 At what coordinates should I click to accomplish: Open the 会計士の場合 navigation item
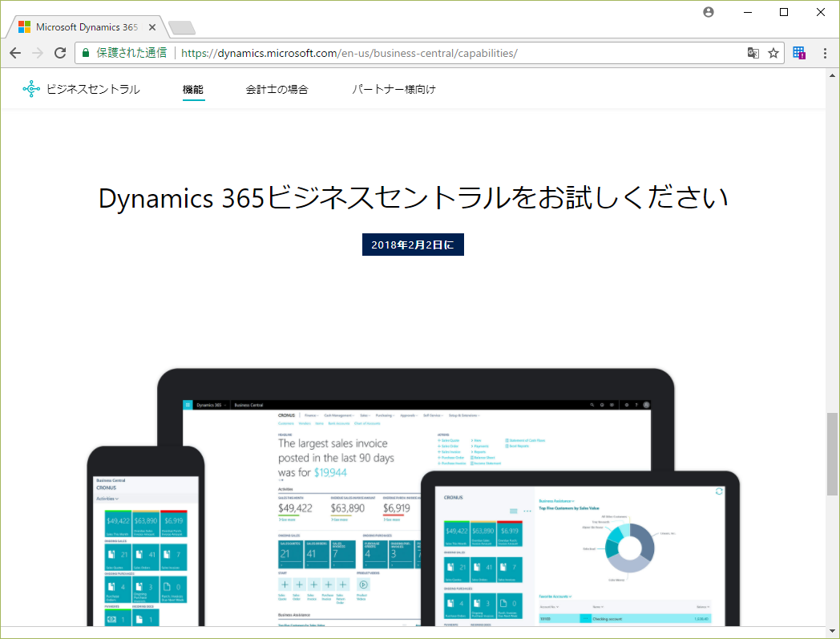click(277, 90)
